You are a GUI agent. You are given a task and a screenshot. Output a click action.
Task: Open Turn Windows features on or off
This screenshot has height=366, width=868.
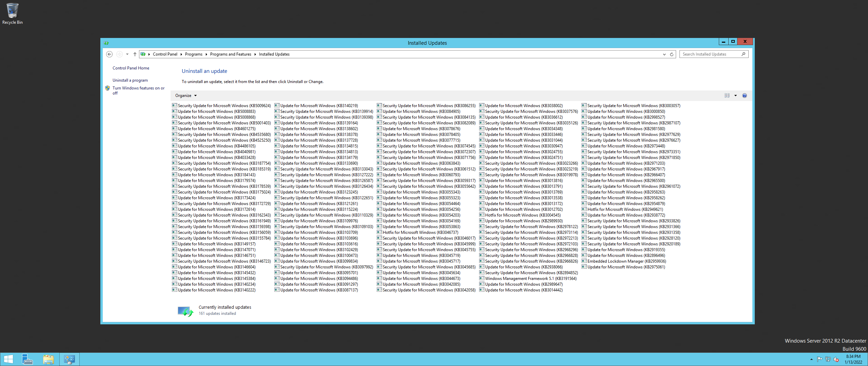tap(138, 90)
